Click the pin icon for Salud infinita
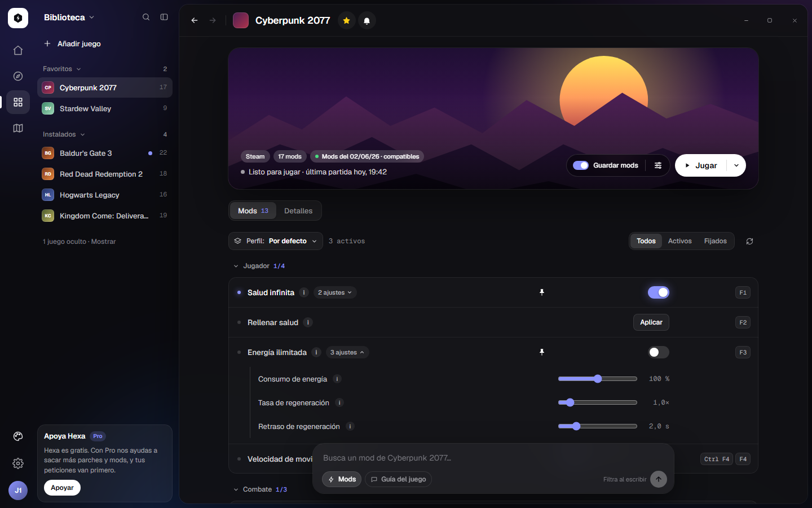812x508 pixels. pyautogui.click(x=542, y=292)
